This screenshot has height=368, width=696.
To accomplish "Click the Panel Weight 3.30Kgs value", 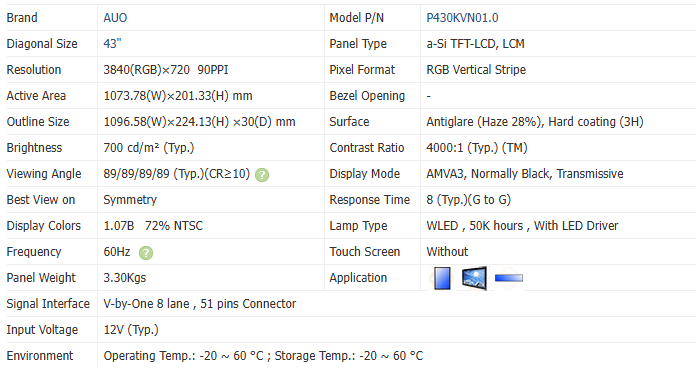I will click(x=125, y=278).
